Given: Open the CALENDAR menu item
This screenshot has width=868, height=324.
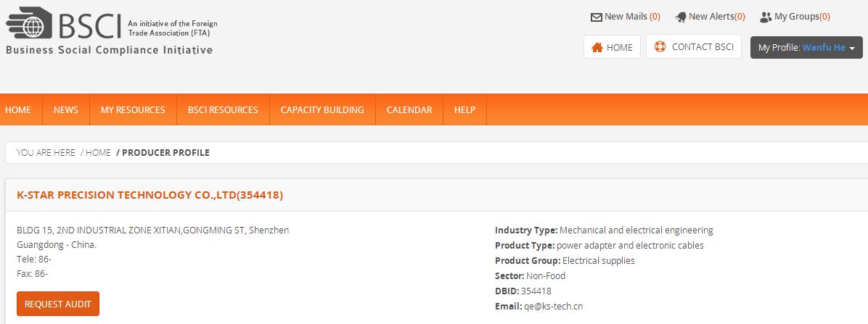Looking at the screenshot, I should click(409, 110).
